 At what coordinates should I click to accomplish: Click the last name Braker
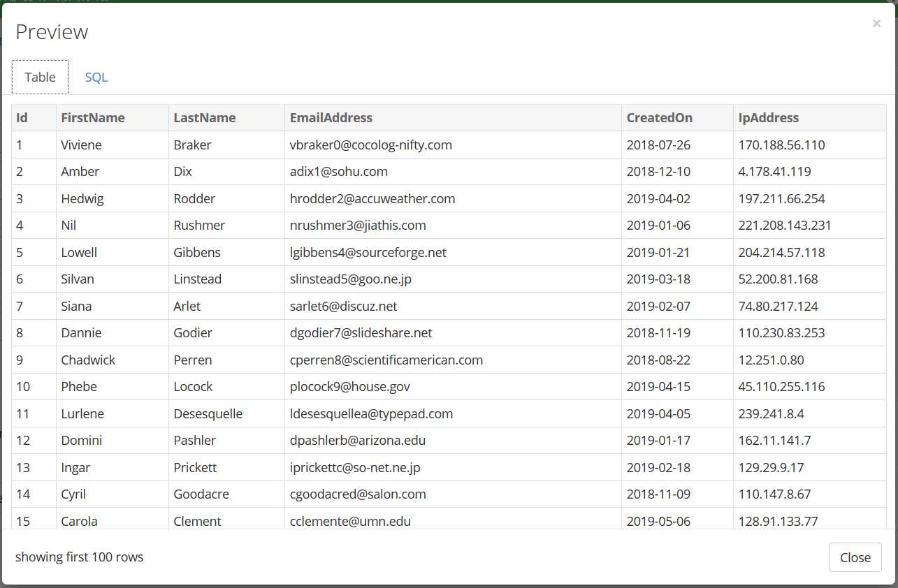coord(192,145)
